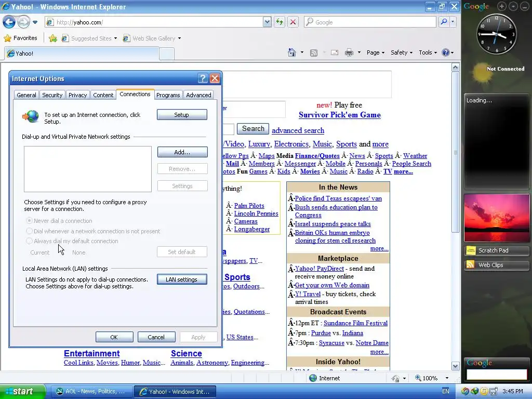
Task: Click the EN language indicator
Action: [445, 391]
